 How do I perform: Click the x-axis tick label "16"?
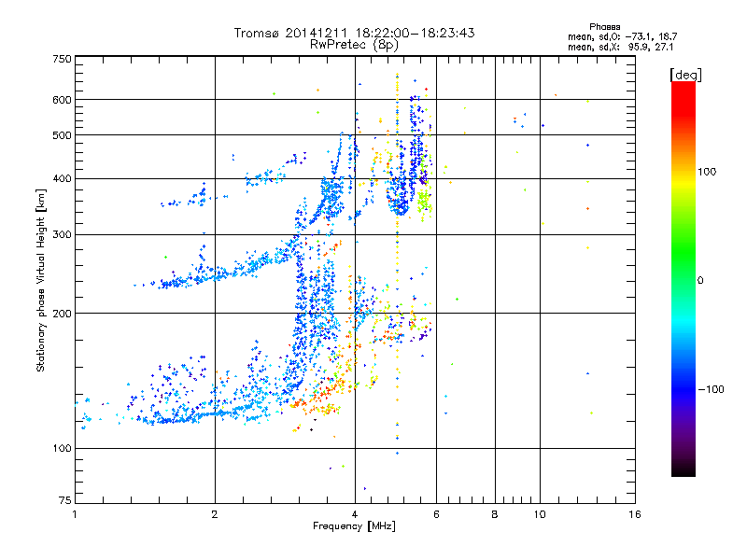(635, 514)
